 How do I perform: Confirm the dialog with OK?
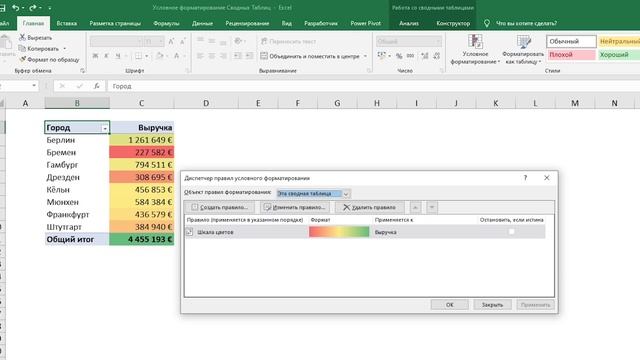[x=449, y=304]
